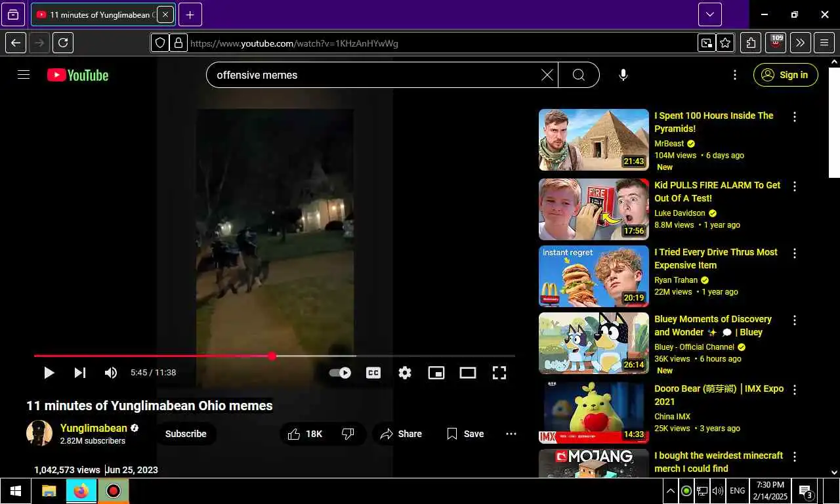Open Yunglimabean channel avatar
The height and width of the screenshot is (504, 840).
[x=39, y=434]
